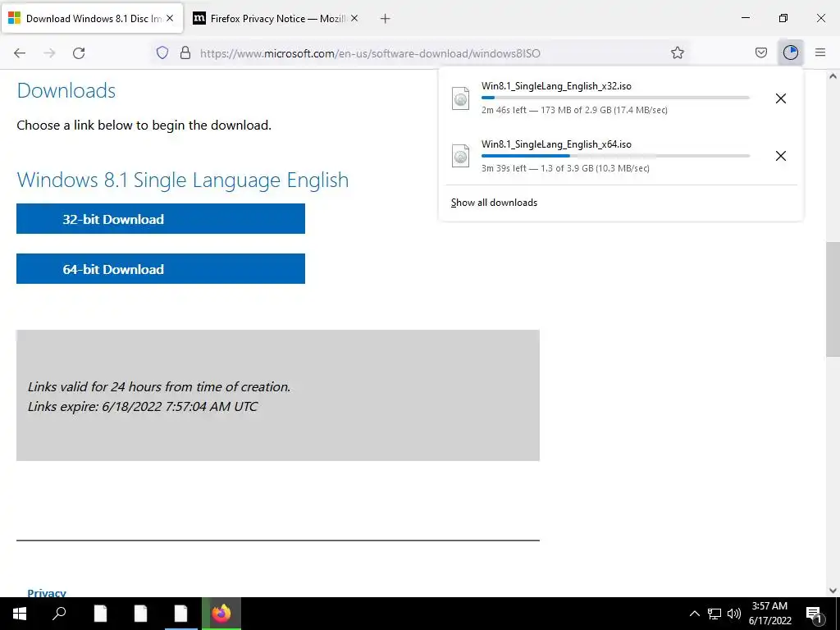Click the Downloads page heading

coord(66,90)
